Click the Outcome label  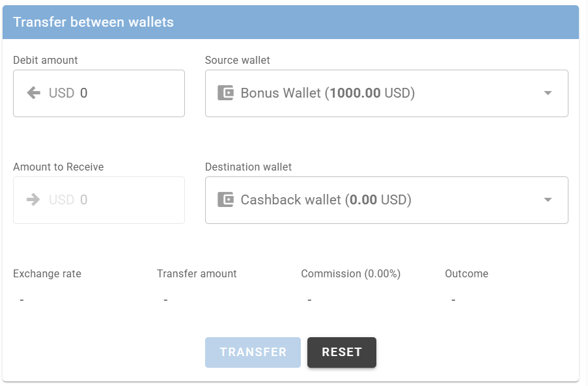466,273
